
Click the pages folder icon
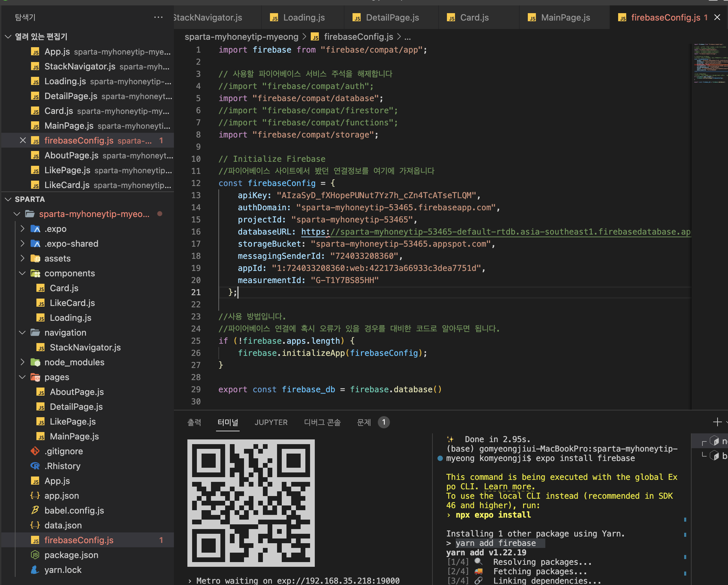click(35, 377)
